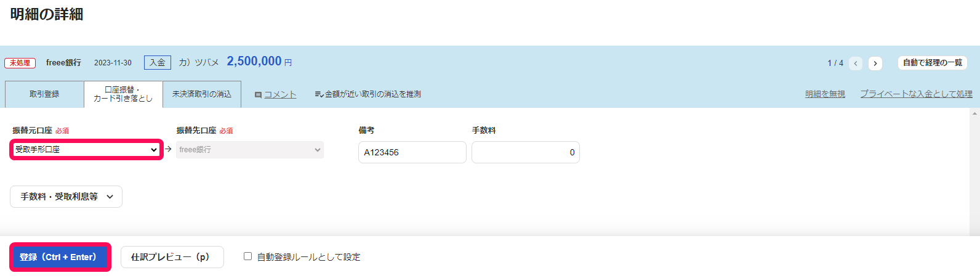The width and height of the screenshot is (980, 278).
Task: Go to next statement with right chevron
Action: pyautogui.click(x=875, y=63)
